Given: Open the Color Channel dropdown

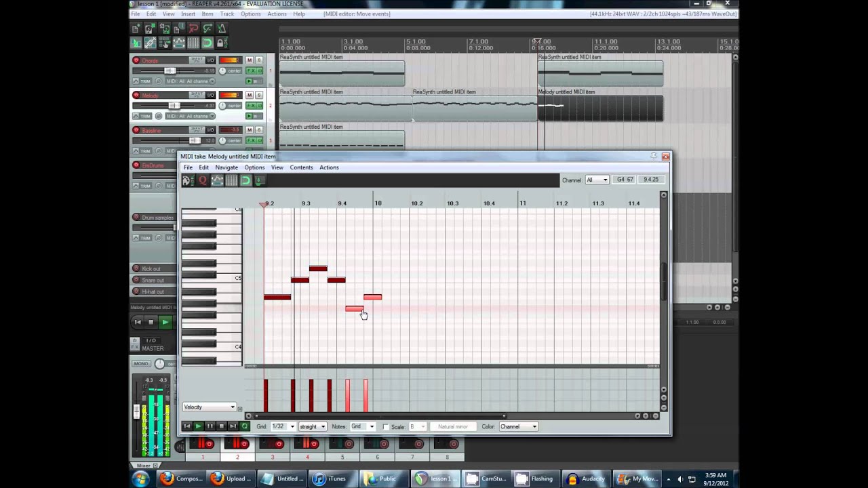Looking at the screenshot, I should [519, 426].
